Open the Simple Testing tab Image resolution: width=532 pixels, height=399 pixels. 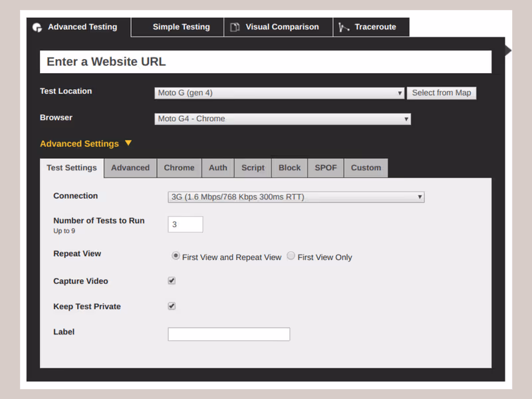[x=181, y=27]
